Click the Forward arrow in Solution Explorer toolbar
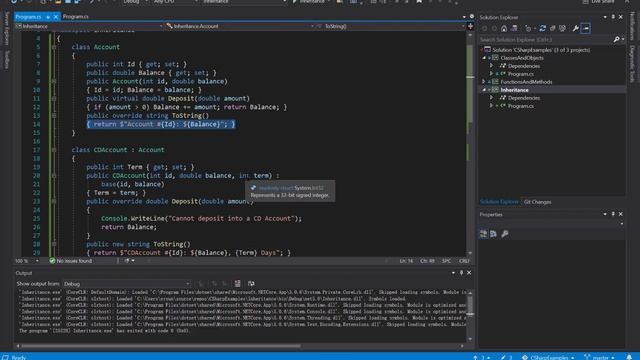Image resolution: width=640 pixels, height=360 pixels. pyautogui.click(x=494, y=29)
